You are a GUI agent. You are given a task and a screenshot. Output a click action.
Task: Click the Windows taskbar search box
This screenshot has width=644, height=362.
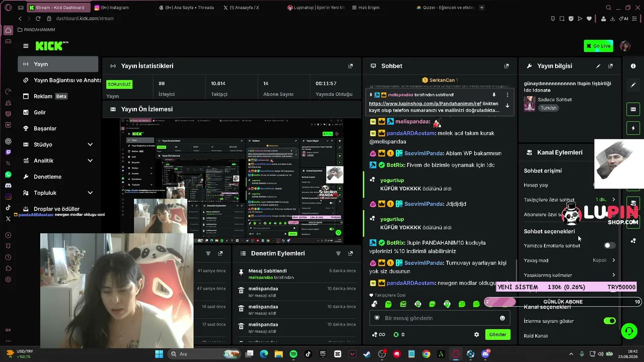(204, 354)
